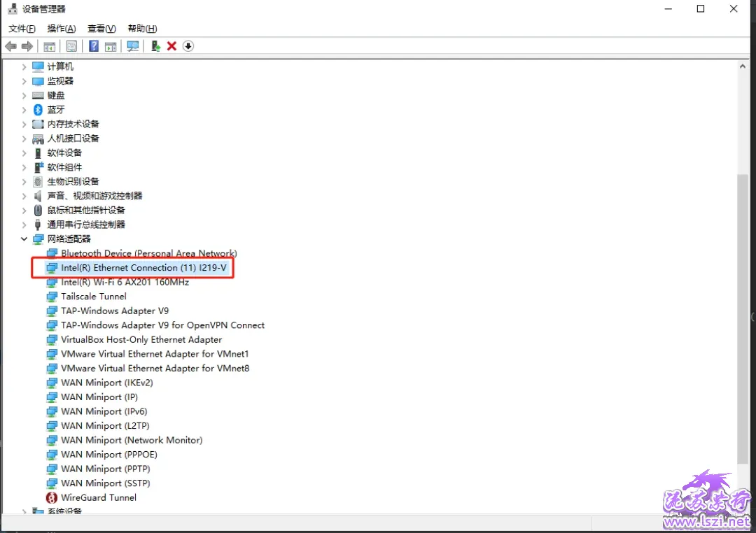
Task: Select VMware Virtual Ethernet Adapter for VMnet8
Action: [155, 369]
